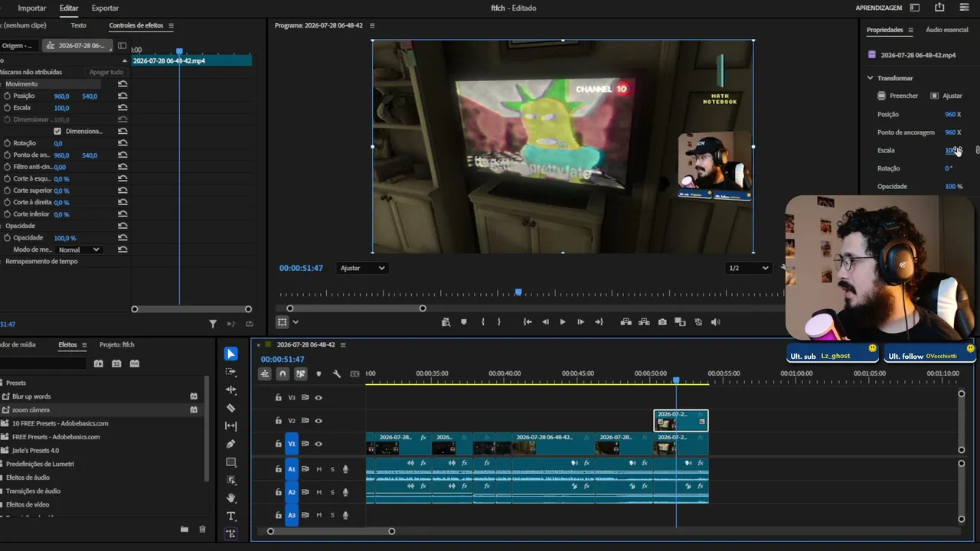Image resolution: width=980 pixels, height=551 pixels.
Task: Delete selected item in Efeitos panel
Action: pyautogui.click(x=202, y=529)
